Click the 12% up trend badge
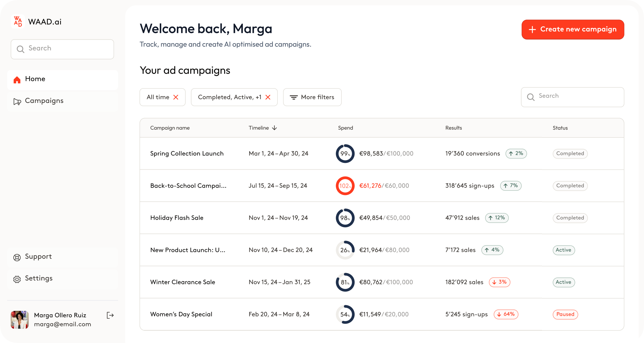Viewport: 644px width, 343px height. pos(497,218)
